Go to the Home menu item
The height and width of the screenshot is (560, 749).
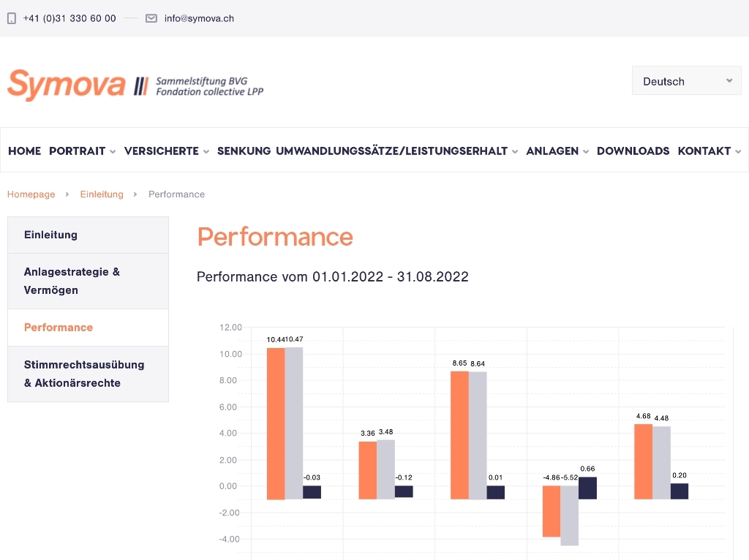click(24, 151)
